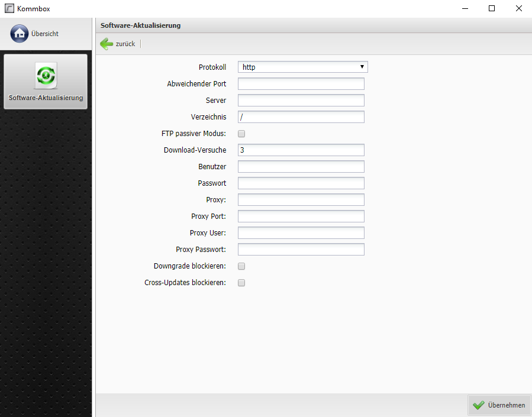Click the home Übersicht icon
Viewport: 532px width, 417px height.
(x=20, y=34)
